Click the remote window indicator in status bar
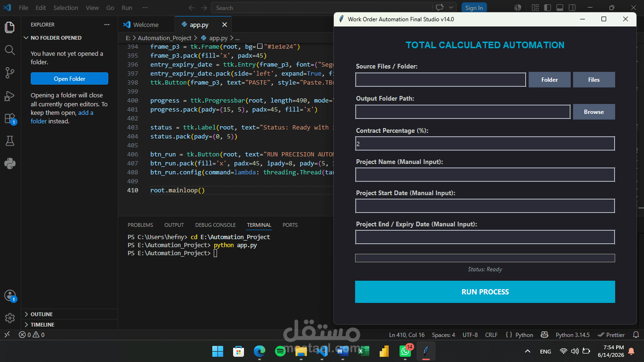The height and width of the screenshot is (362, 644). 7,335
